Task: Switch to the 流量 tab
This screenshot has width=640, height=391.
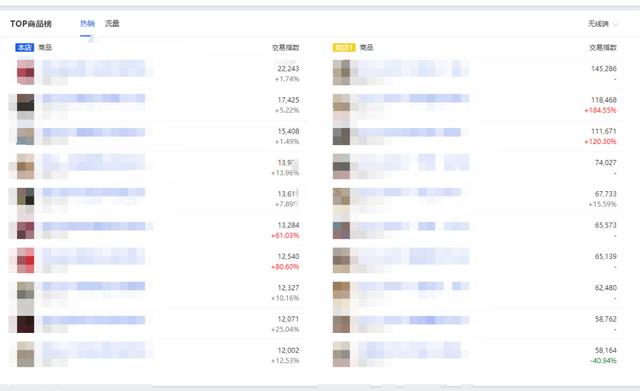Action: click(112, 24)
